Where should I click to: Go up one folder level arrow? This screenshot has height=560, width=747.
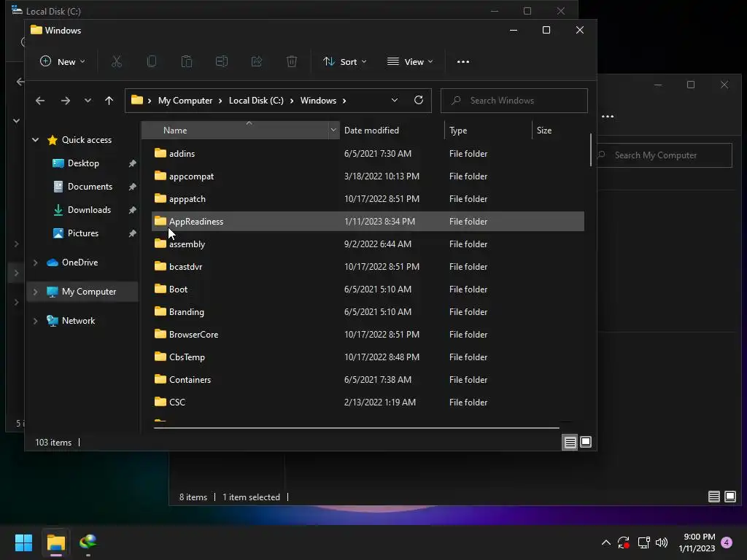pyautogui.click(x=109, y=101)
